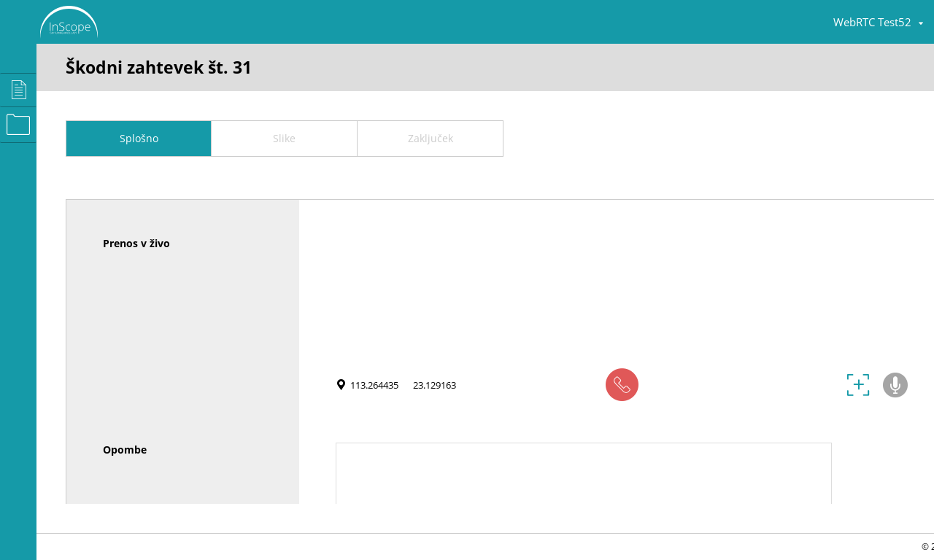Click the InScope logo

(x=69, y=22)
